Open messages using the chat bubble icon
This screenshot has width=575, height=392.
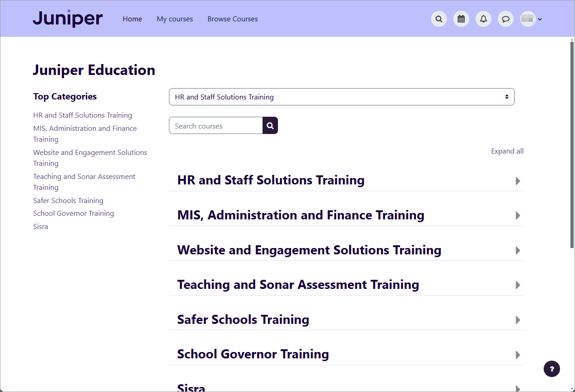click(506, 19)
